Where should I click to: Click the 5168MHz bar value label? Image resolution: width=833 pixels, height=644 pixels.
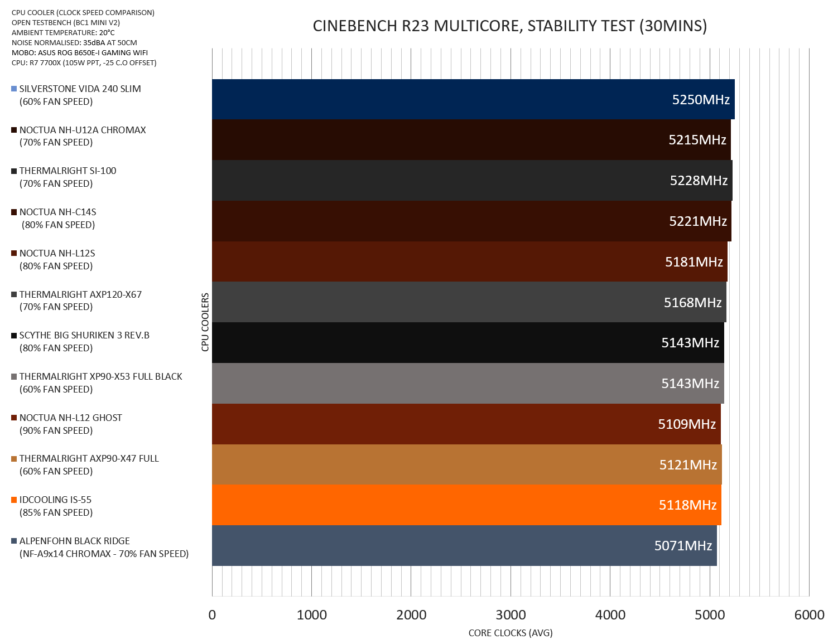coord(692,302)
